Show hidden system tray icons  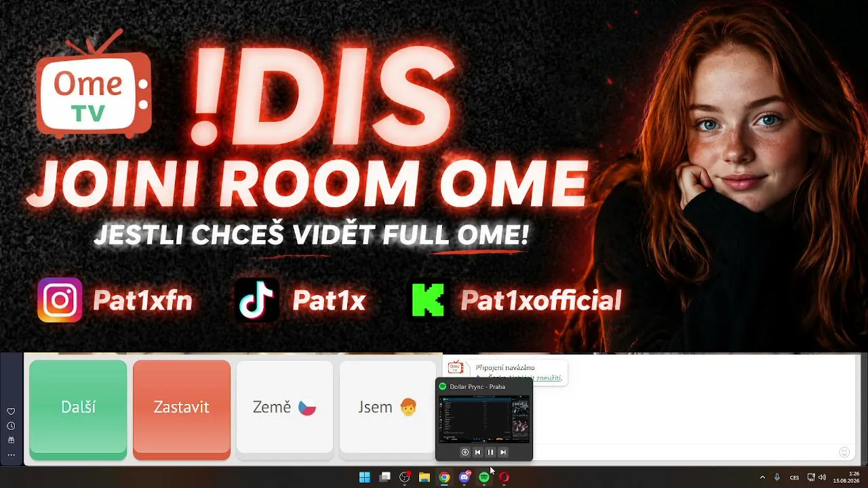point(762,477)
